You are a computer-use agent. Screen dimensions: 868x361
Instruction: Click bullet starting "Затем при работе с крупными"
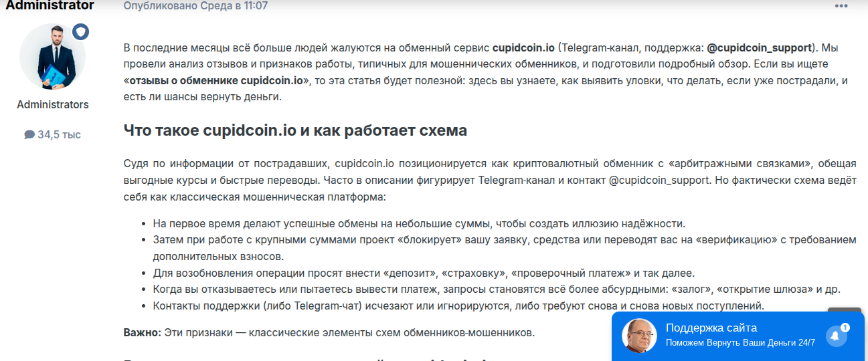[x=505, y=248]
